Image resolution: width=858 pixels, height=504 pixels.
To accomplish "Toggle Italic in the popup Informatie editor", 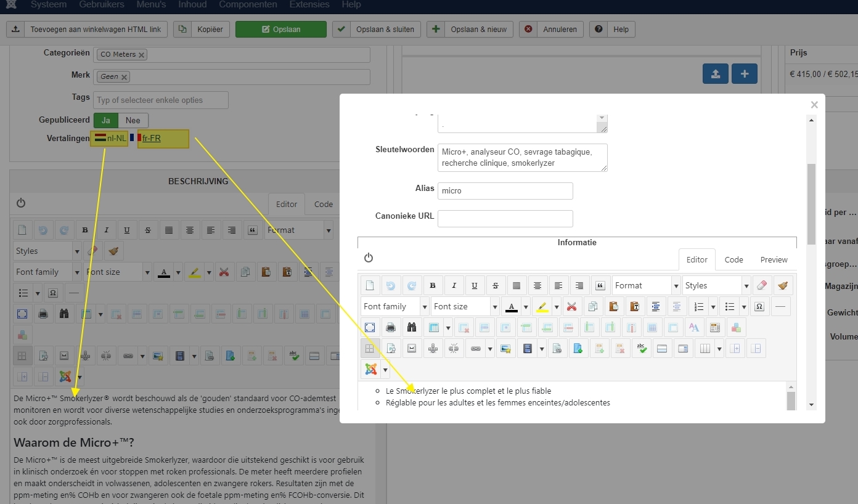I will coord(454,285).
